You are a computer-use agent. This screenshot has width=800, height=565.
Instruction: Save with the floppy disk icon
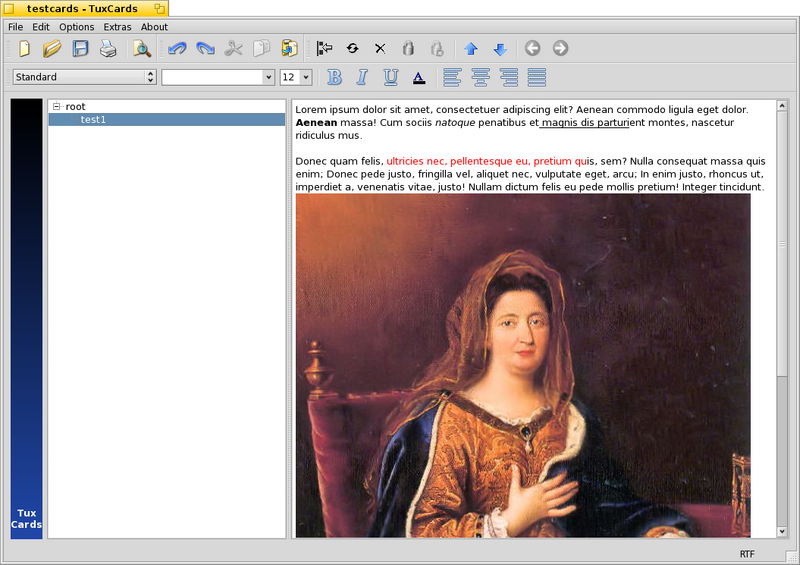[80, 48]
